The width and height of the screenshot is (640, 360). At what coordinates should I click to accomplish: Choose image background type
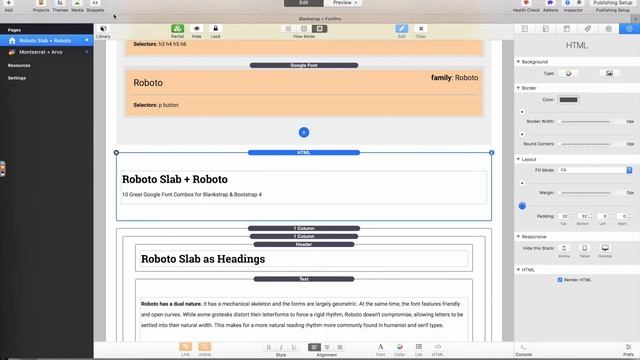609,73
